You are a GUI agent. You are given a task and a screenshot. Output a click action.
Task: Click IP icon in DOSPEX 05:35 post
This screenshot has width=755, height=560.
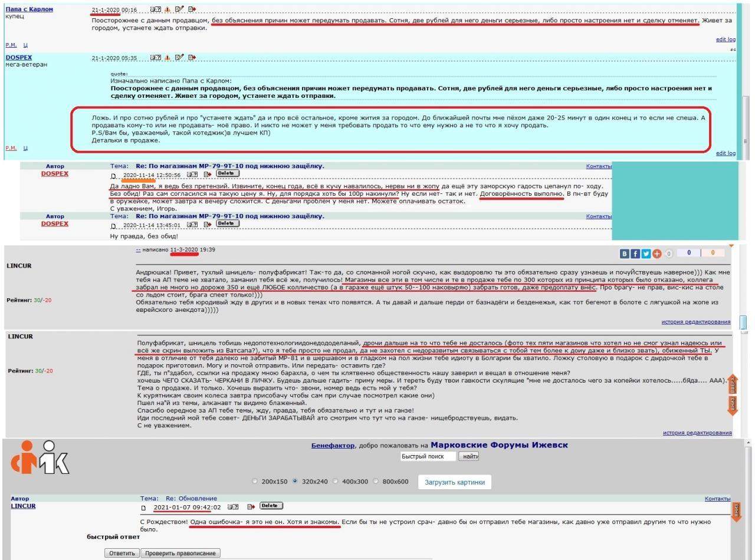[156, 58]
